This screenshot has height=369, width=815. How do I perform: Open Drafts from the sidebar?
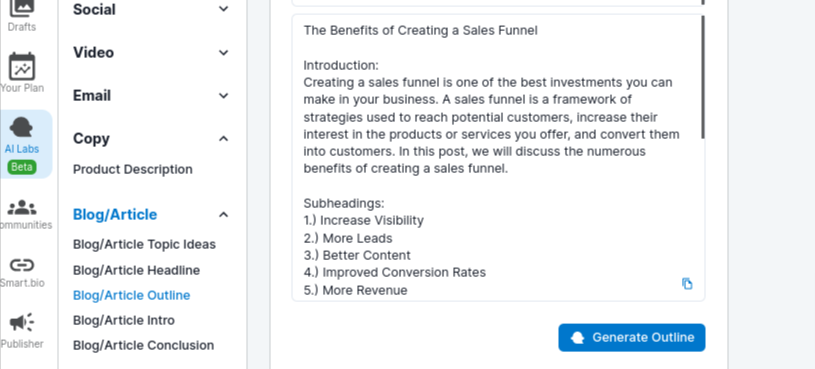[22, 16]
